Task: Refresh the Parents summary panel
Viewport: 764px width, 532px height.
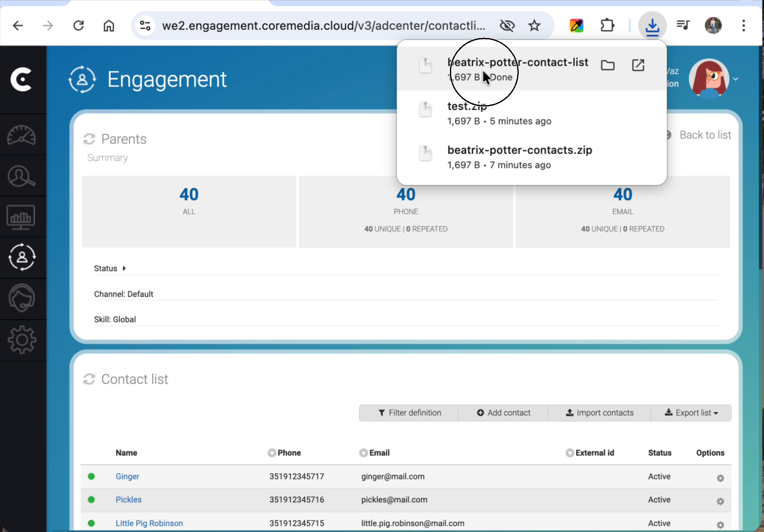Action: [89, 139]
